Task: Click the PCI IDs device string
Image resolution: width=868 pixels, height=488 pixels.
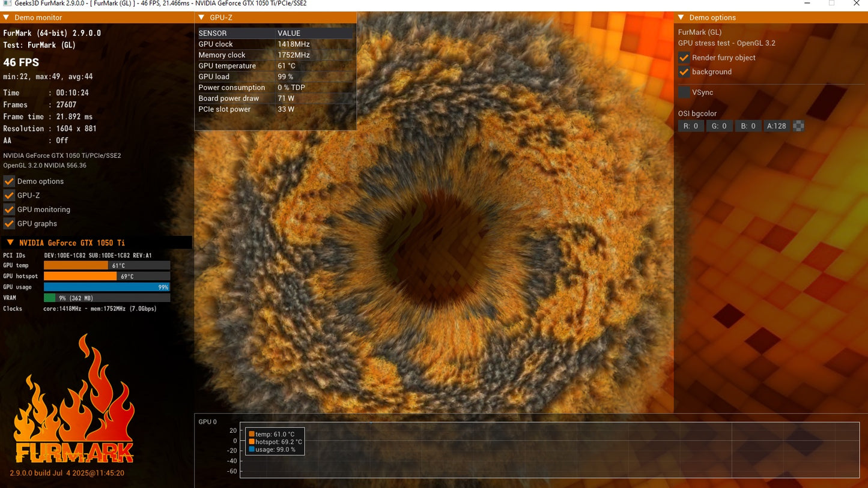Action: tap(98, 255)
